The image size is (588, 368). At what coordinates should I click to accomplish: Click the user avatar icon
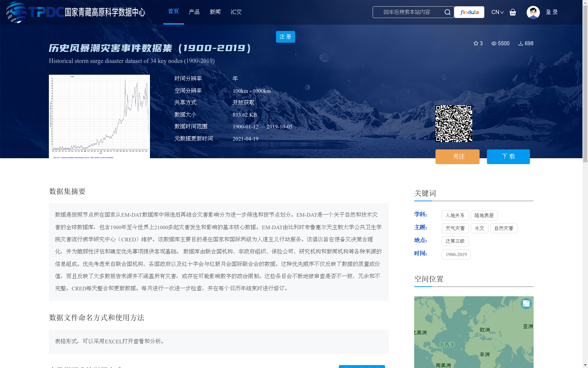pyautogui.click(x=533, y=12)
